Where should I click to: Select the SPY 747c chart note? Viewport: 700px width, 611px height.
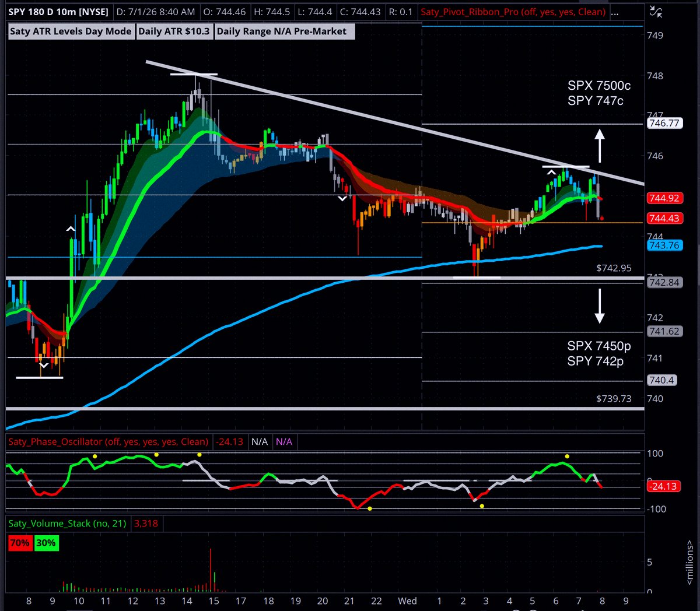click(596, 101)
